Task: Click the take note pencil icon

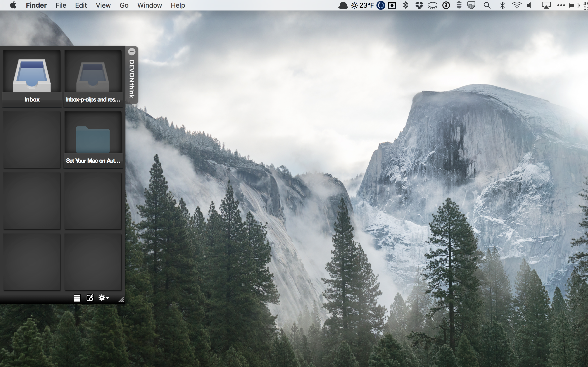Action: click(90, 298)
